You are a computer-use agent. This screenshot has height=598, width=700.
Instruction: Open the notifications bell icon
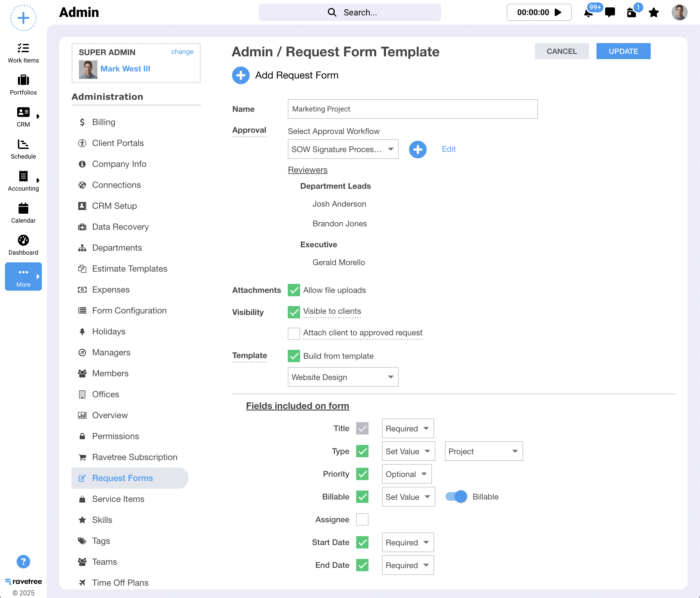click(x=588, y=13)
